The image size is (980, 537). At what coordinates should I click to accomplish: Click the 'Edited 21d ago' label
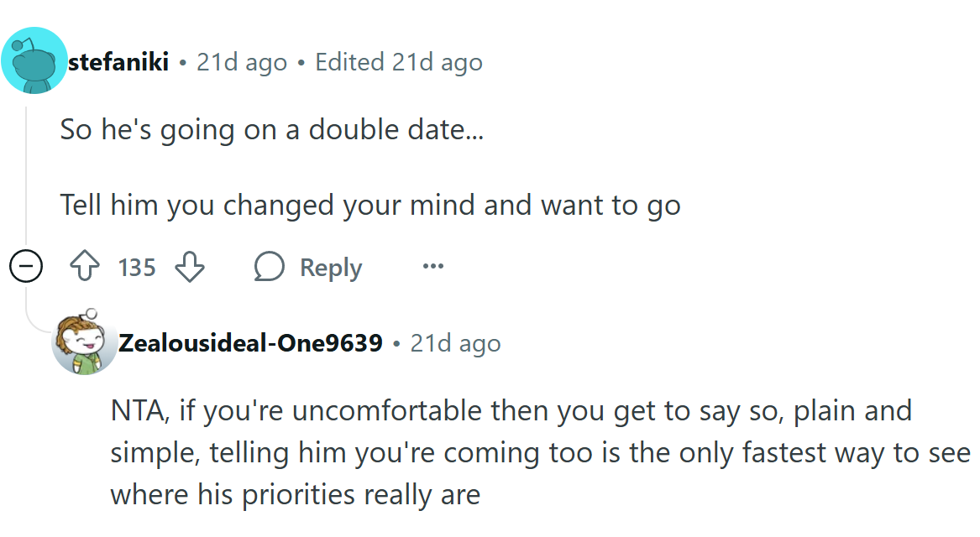click(399, 60)
